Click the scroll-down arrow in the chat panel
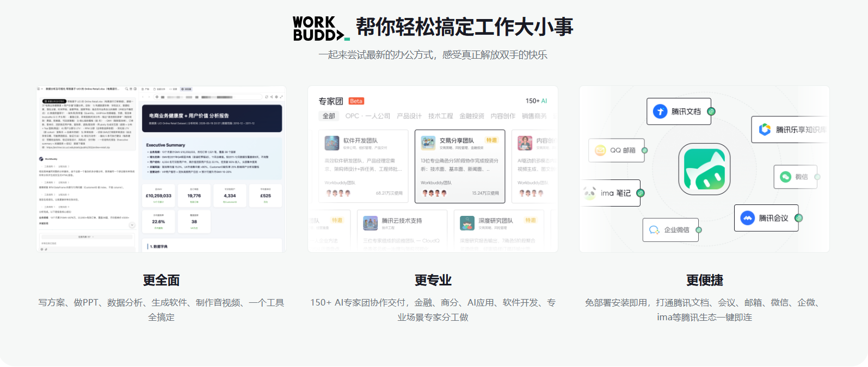Screen dimensions: 868x367 (x=132, y=225)
